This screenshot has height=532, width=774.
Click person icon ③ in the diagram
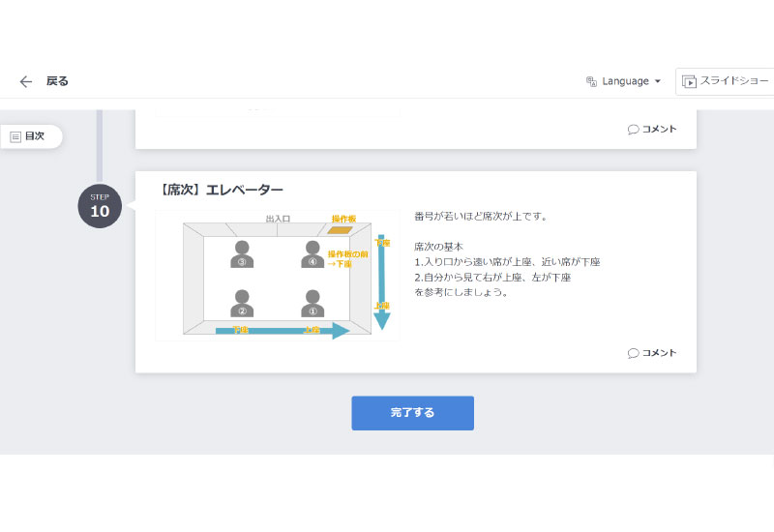pos(242,253)
